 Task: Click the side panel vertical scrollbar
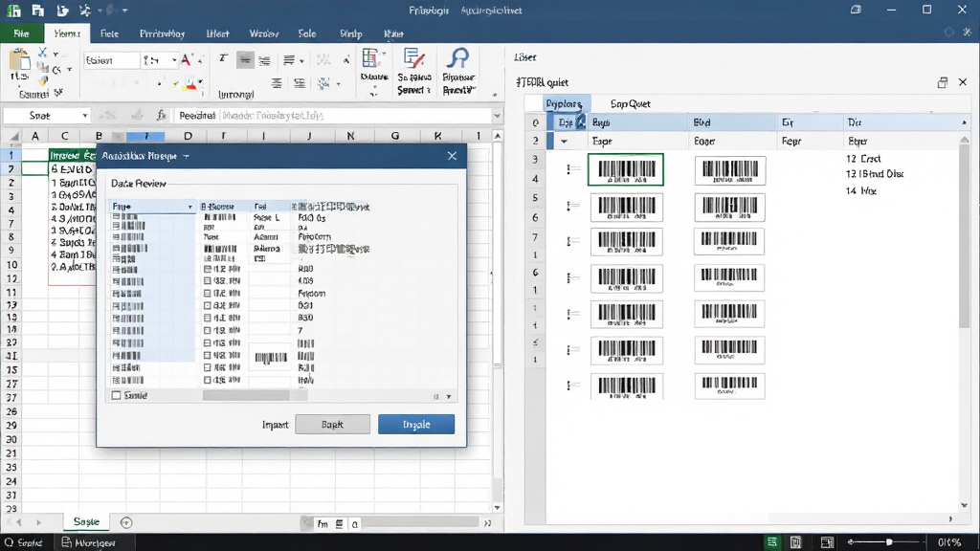click(964, 237)
